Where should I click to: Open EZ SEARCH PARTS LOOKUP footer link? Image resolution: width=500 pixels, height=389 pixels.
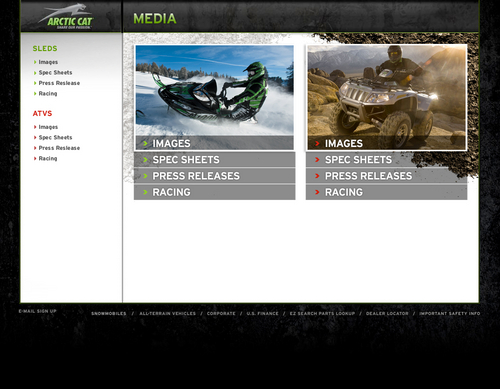point(322,313)
